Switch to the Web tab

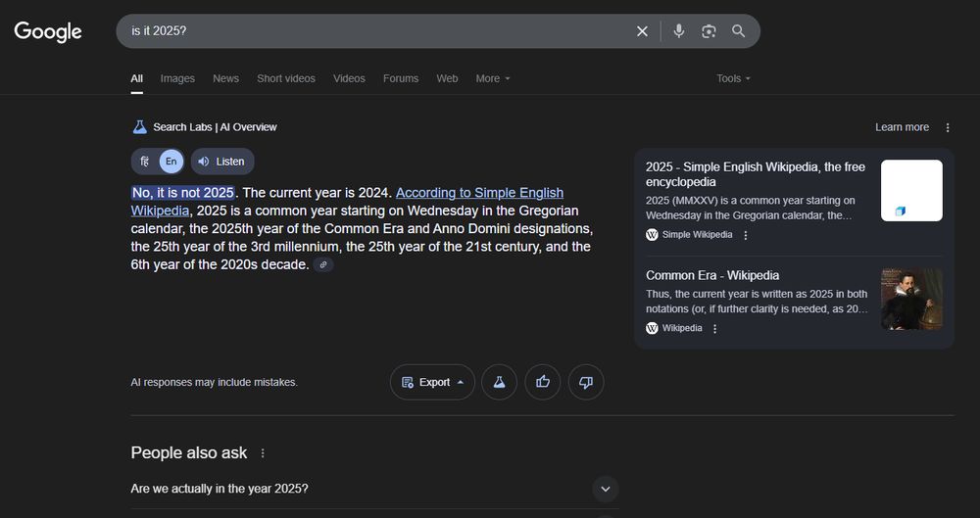(x=447, y=78)
